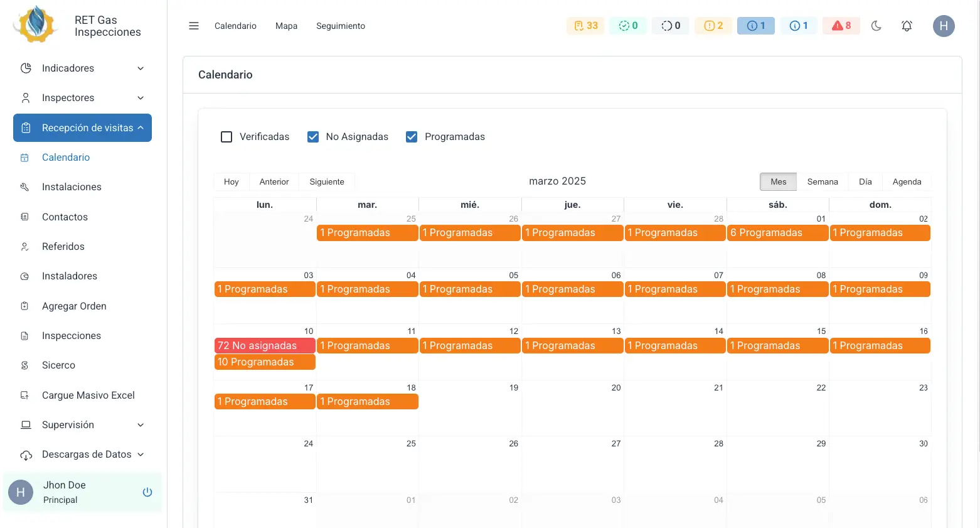Click the dashed circle badge showing 0
The width and height of the screenshot is (980, 528).
[x=671, y=26]
